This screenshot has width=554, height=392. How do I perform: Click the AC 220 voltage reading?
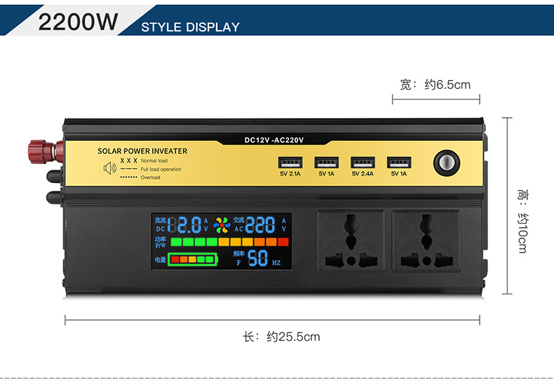tap(260, 225)
